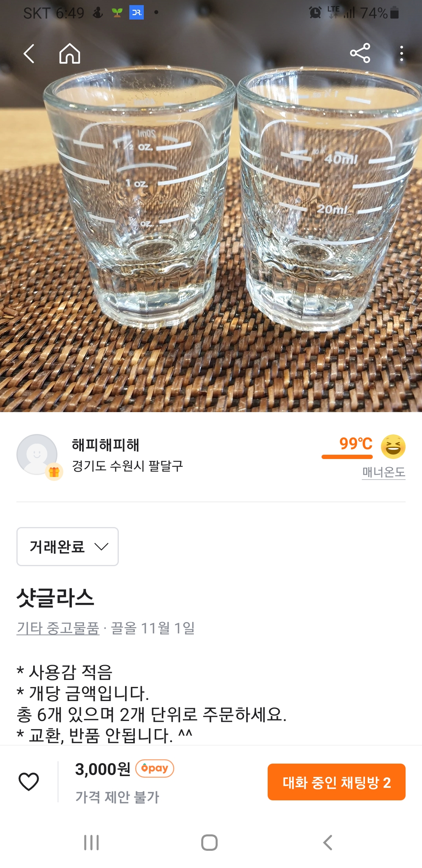Screen dimensions: 422x868
Task: Tap the 매너온도 link
Action: [383, 472]
